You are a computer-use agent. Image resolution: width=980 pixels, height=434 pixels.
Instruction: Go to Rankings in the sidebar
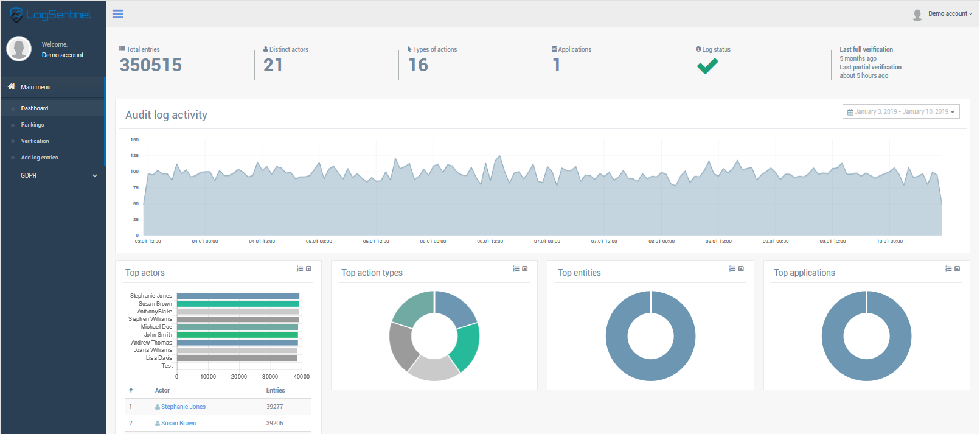33,125
